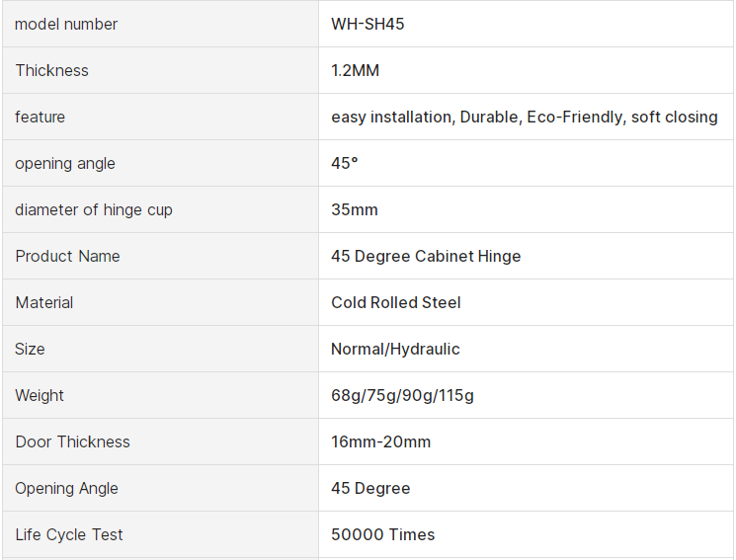Select the 'model number' label cell
The height and width of the screenshot is (560, 736).
[x=66, y=24]
